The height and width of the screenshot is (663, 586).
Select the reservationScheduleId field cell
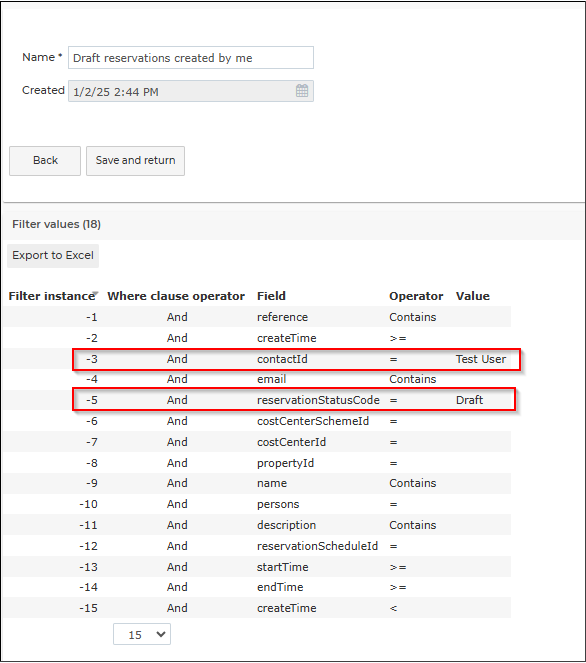coord(317,546)
